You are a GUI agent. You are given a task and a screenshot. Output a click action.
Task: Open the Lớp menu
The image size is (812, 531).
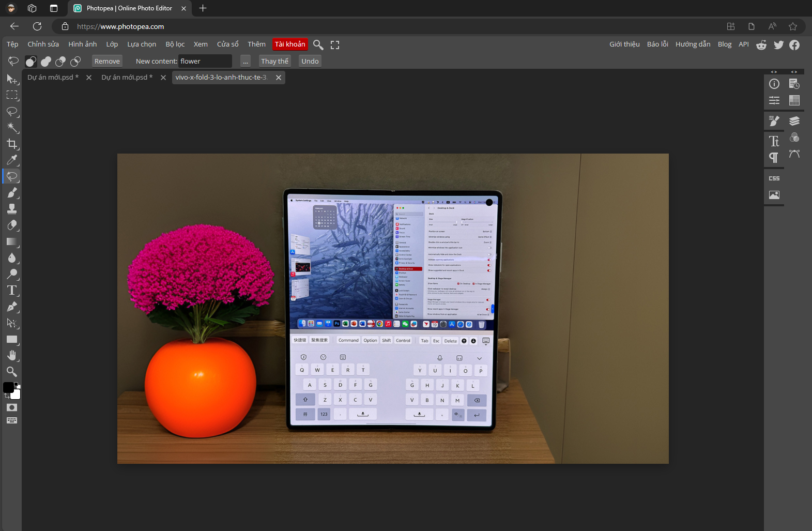(x=112, y=44)
